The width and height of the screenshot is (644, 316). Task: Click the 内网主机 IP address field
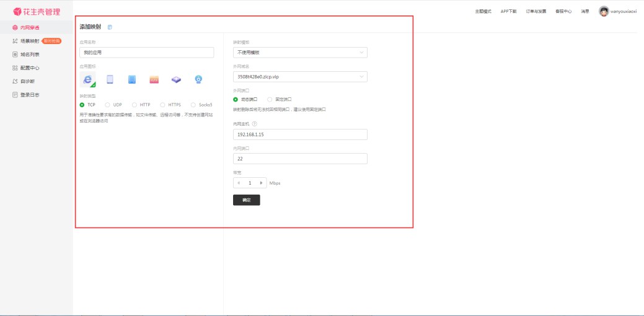coord(300,134)
